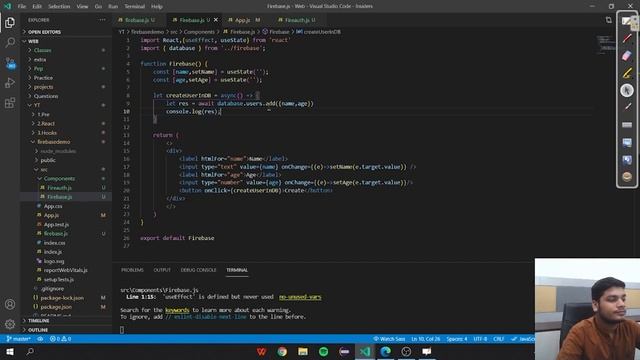Open Explorer more actions ellipsis
This screenshot has width=640, height=360.
pyautogui.click(x=102, y=20)
